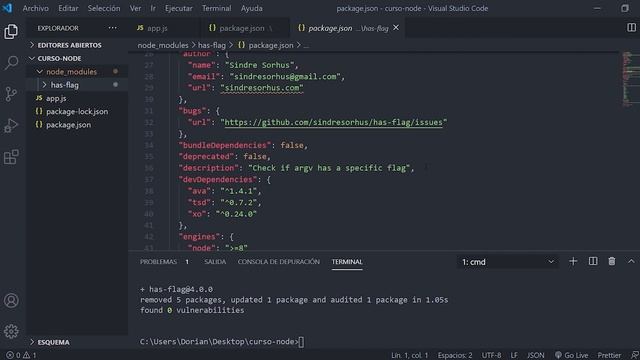Click the "bundleDependencies" key in editor
Viewport: 640px width, 360px height.
(x=225, y=145)
